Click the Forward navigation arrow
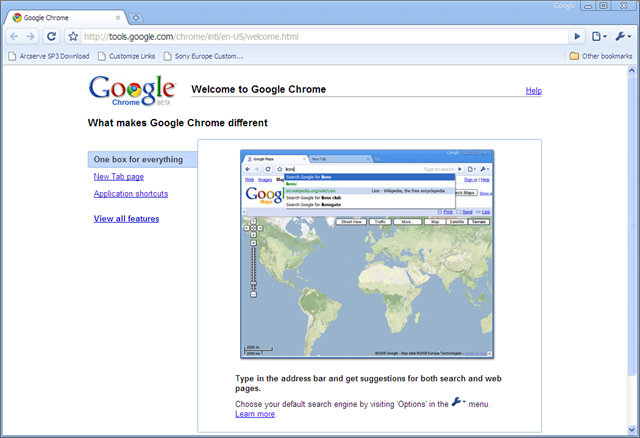 [x=30, y=36]
